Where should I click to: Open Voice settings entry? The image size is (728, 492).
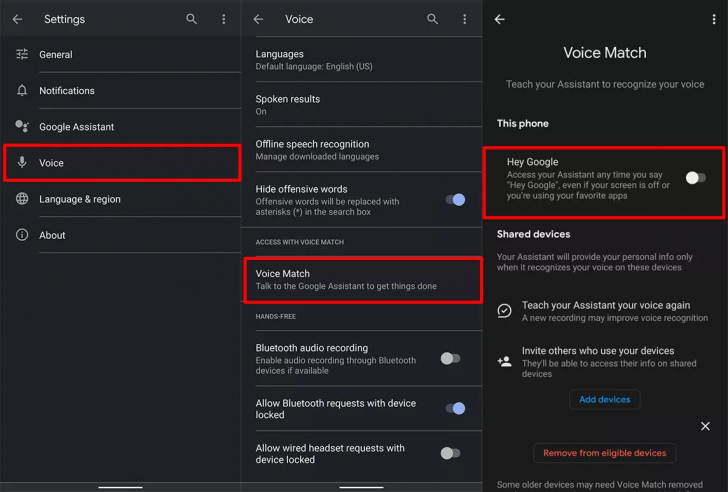[120, 163]
